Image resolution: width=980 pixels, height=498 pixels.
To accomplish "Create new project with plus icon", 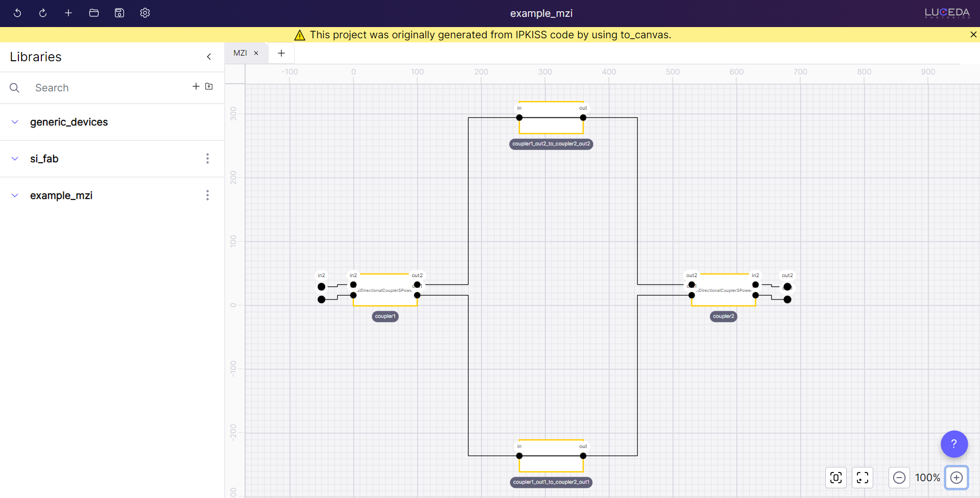I will pyautogui.click(x=68, y=13).
